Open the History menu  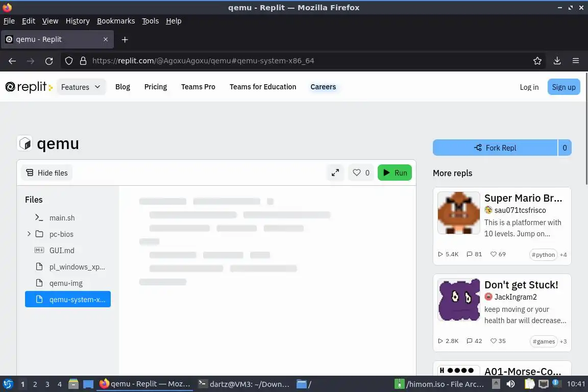[x=78, y=21]
